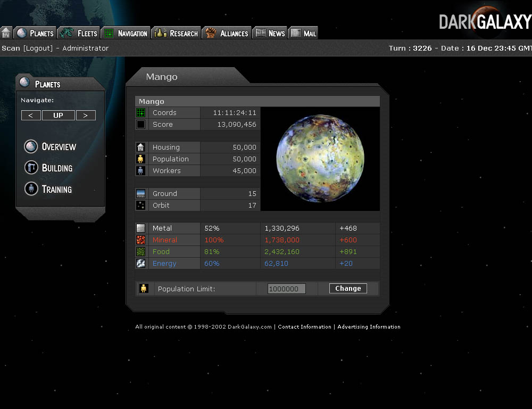532x409 pixels.
Task: Open the Fleets tab
Action: tap(79, 33)
